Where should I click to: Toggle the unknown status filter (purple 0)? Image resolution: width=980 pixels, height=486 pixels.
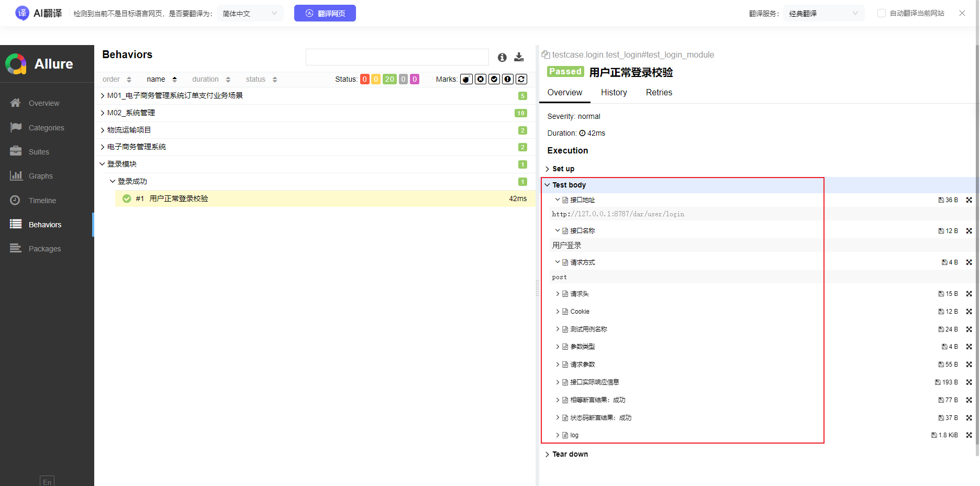point(415,79)
